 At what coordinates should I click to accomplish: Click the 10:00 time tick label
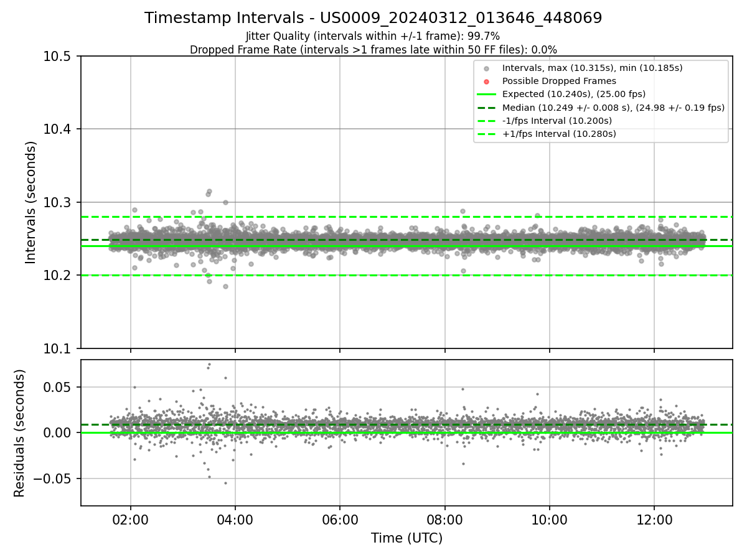point(549,519)
